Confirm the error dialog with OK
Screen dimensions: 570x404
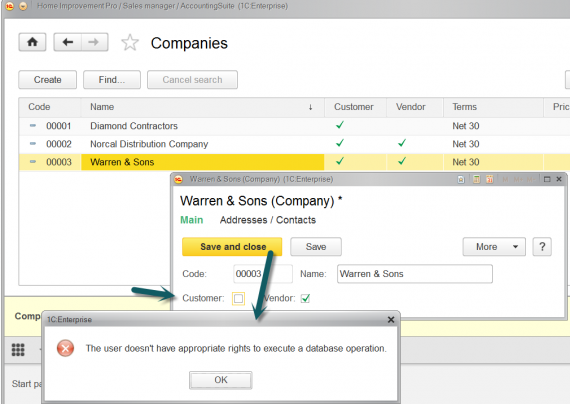point(221,380)
